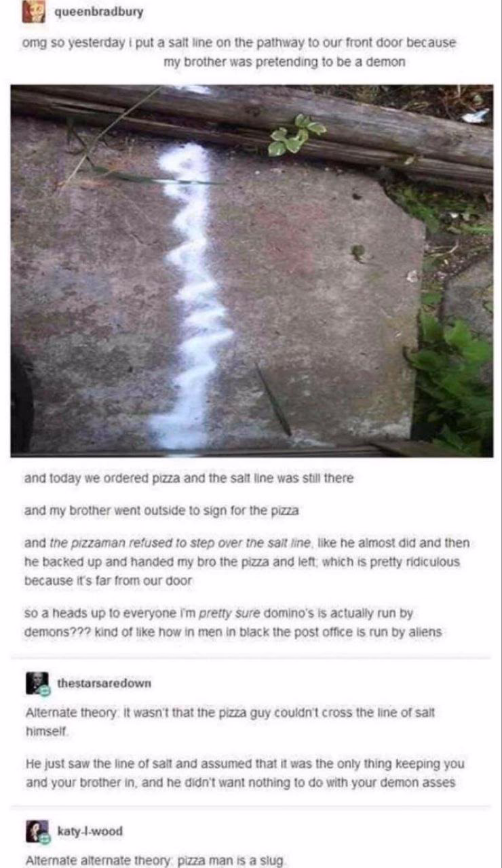The image size is (502, 868).
Task: Click the "domino's is actually run by demons" paragraph
Action: tap(233, 622)
